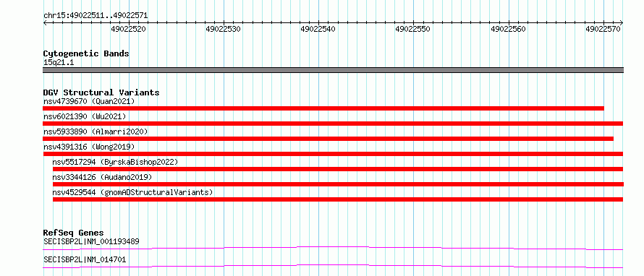Click ruler position 49022530
The height and width of the screenshot is (276, 644).
[223, 29]
